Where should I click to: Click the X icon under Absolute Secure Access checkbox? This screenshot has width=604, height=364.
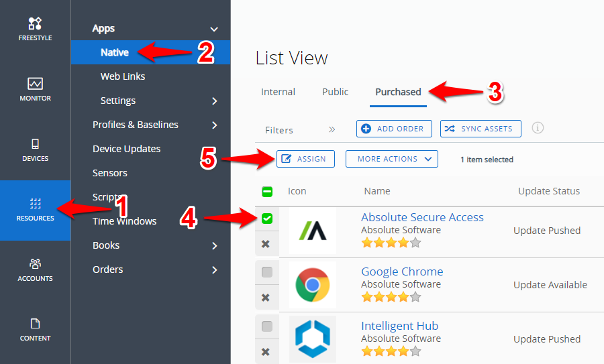(265, 244)
